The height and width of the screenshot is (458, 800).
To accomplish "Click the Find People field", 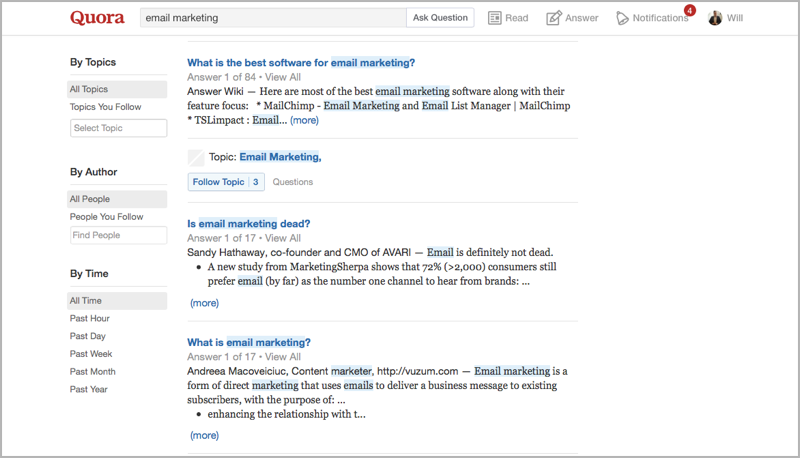I will (x=118, y=235).
